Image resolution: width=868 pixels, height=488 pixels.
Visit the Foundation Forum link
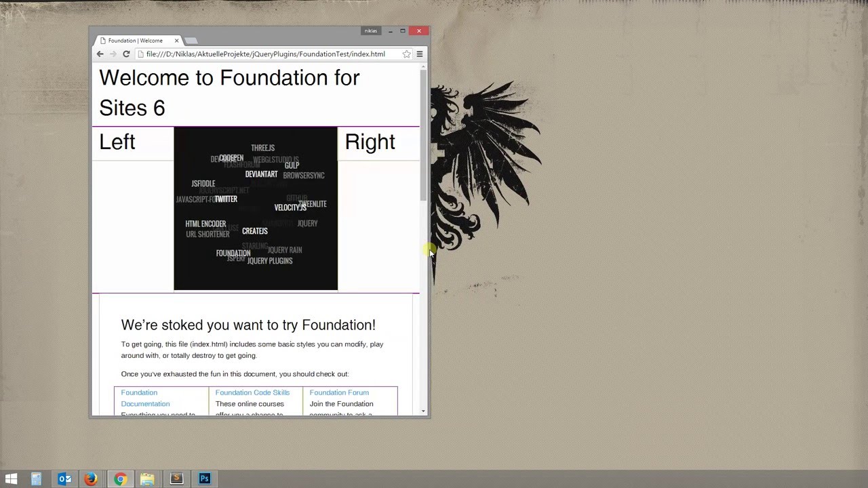(339, 392)
